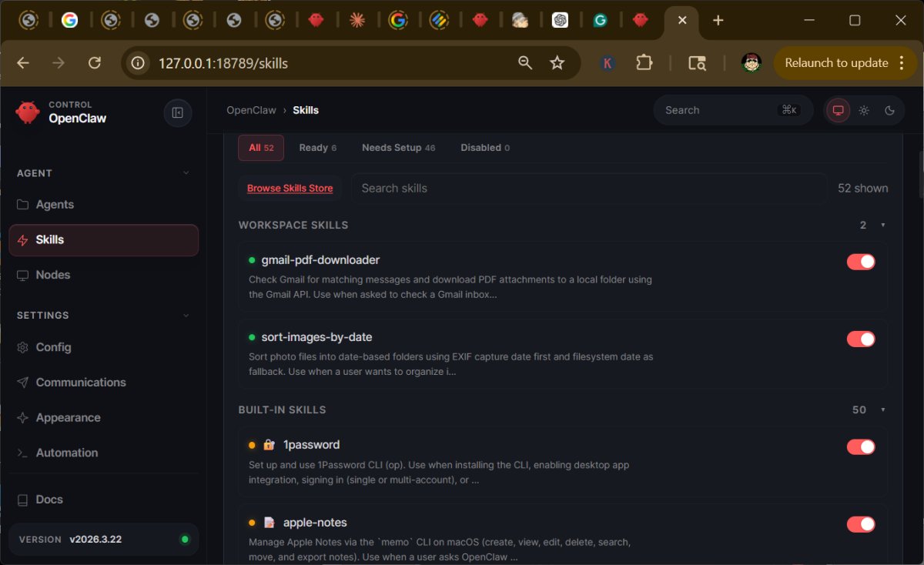
Task: Click the apple-notes notepad icon
Action: [x=269, y=523]
